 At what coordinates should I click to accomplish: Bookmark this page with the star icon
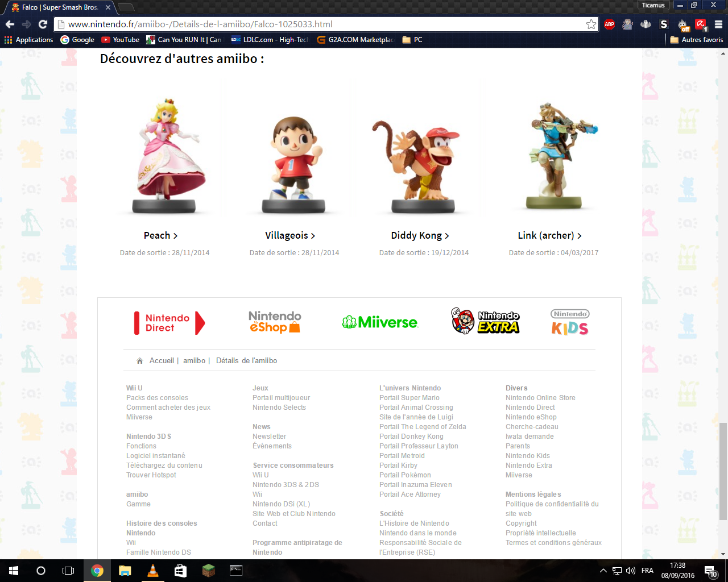(591, 24)
